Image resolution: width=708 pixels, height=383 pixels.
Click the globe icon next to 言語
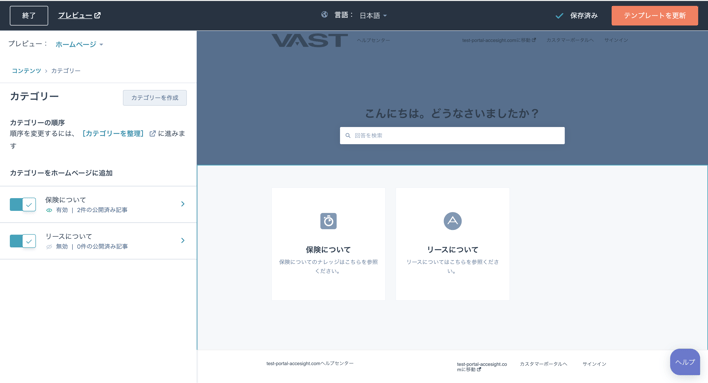(324, 15)
